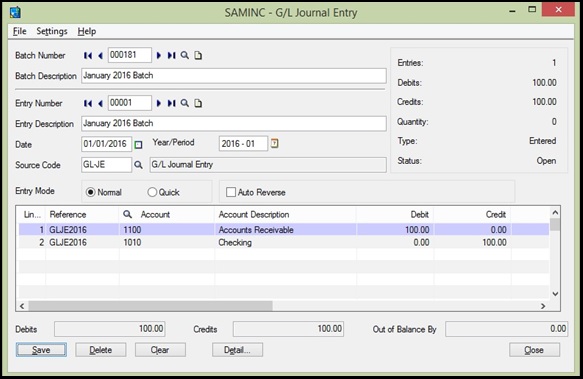Click Account column finder magnifier
Image resolution: width=583 pixels, height=379 pixels.
127,214
